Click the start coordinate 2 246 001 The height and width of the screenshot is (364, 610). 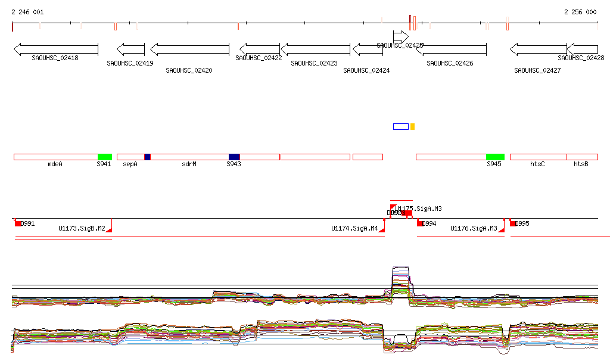(27, 12)
